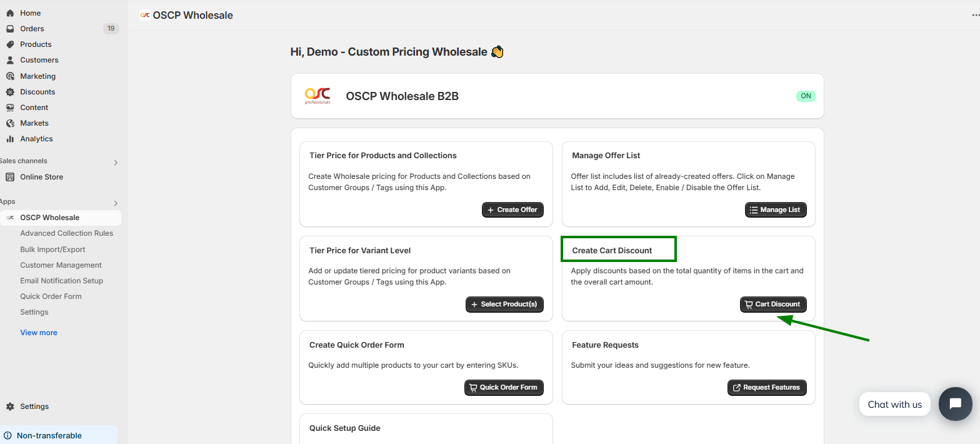Click the Tier Price for Variant Level heading
The height and width of the screenshot is (444, 980).
click(x=360, y=251)
